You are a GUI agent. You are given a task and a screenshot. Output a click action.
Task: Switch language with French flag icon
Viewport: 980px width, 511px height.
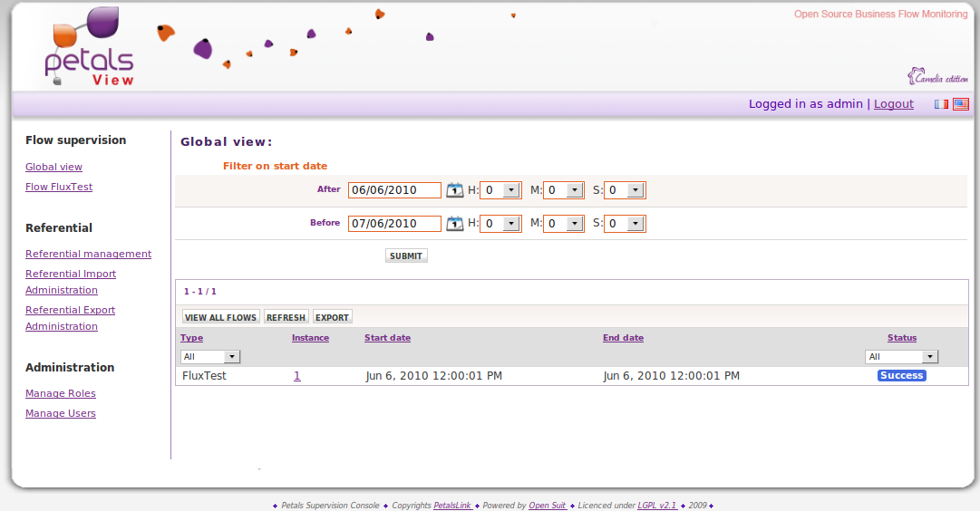tap(942, 104)
